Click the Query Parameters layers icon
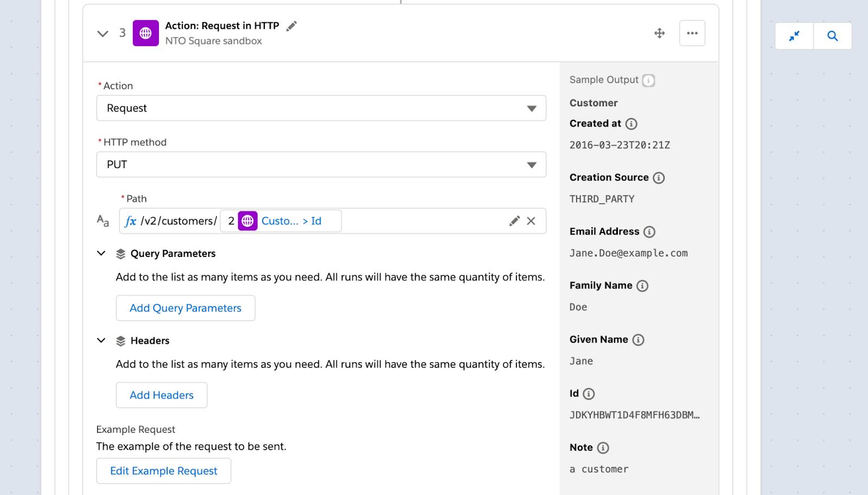868x495 pixels. (120, 254)
